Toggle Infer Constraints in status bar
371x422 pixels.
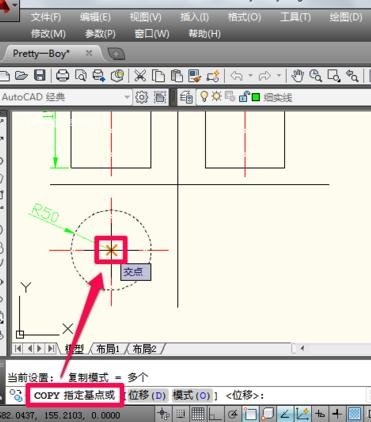pos(163,414)
